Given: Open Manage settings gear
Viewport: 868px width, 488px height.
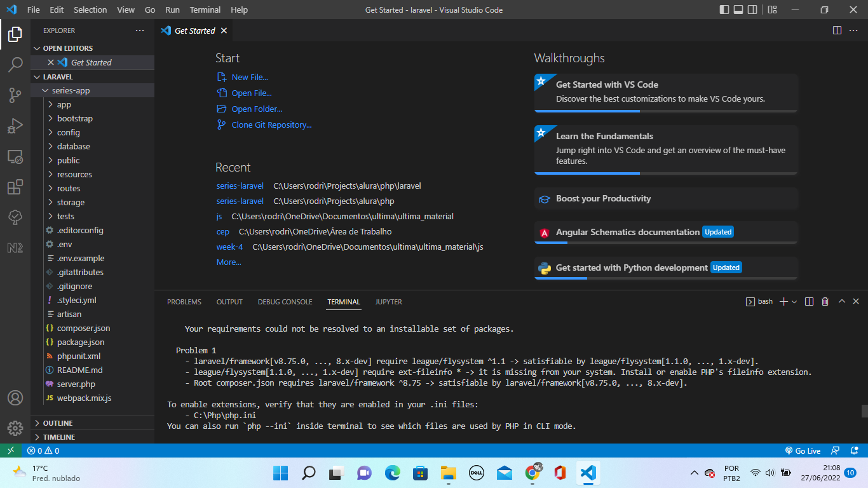Looking at the screenshot, I should click(15, 428).
